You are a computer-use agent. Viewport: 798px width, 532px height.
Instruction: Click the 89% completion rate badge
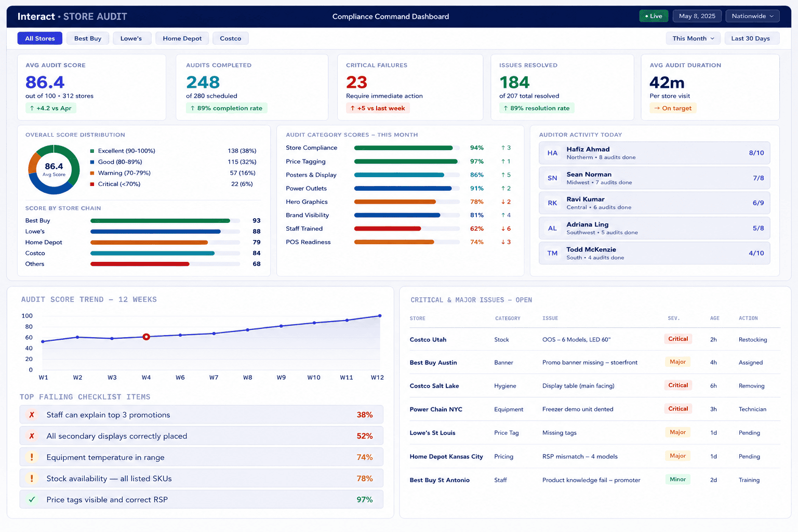click(x=226, y=108)
